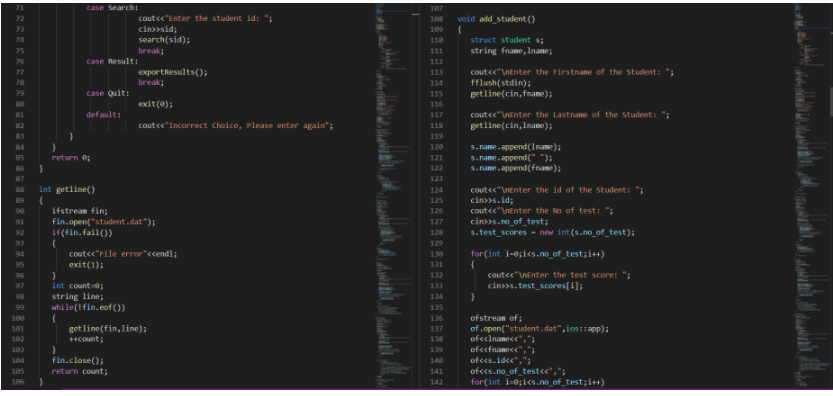Click the 's.name.append(fname);' line
The height and width of the screenshot is (396, 833).
(515, 168)
